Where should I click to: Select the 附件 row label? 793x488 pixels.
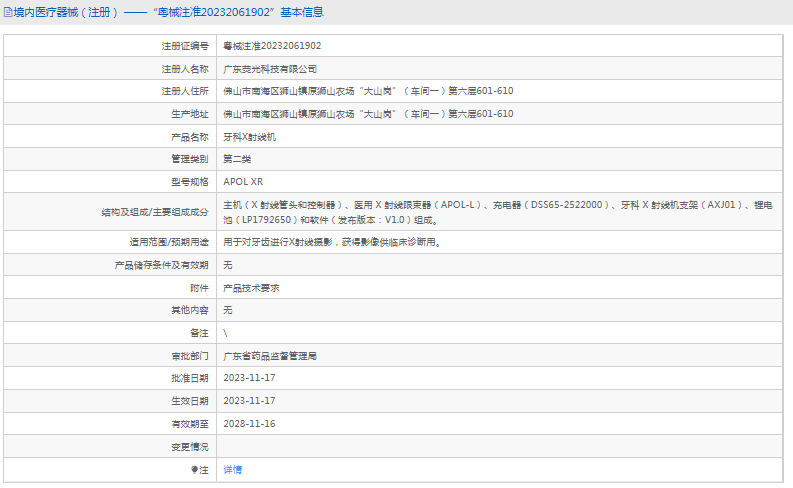(199, 288)
